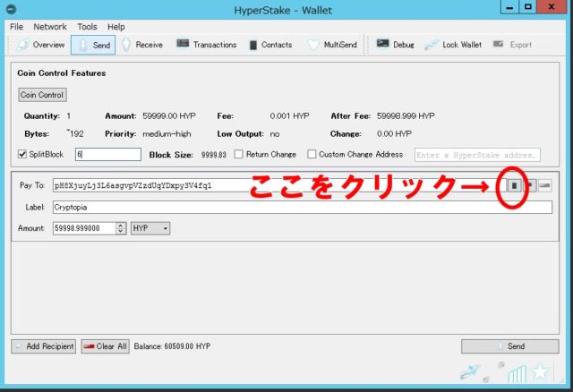Maximize the HyperStake wallet window
The width and height of the screenshot is (573, 392).
click(528, 7)
